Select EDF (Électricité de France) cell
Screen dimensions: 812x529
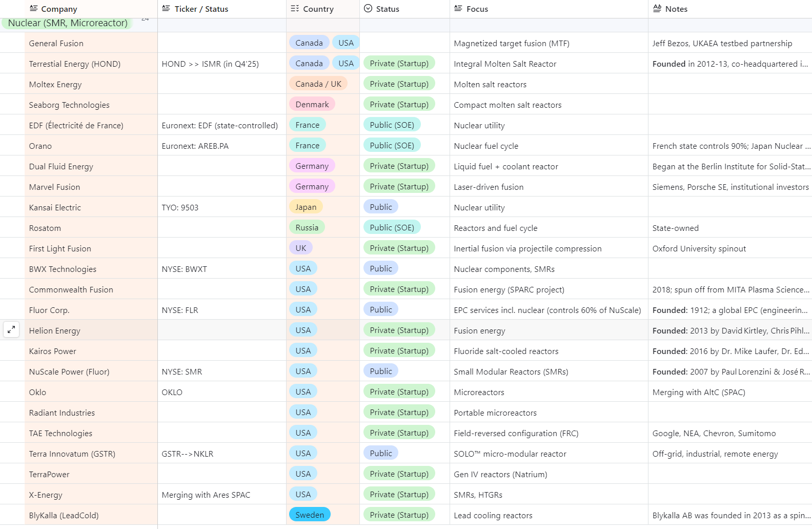[x=91, y=125]
